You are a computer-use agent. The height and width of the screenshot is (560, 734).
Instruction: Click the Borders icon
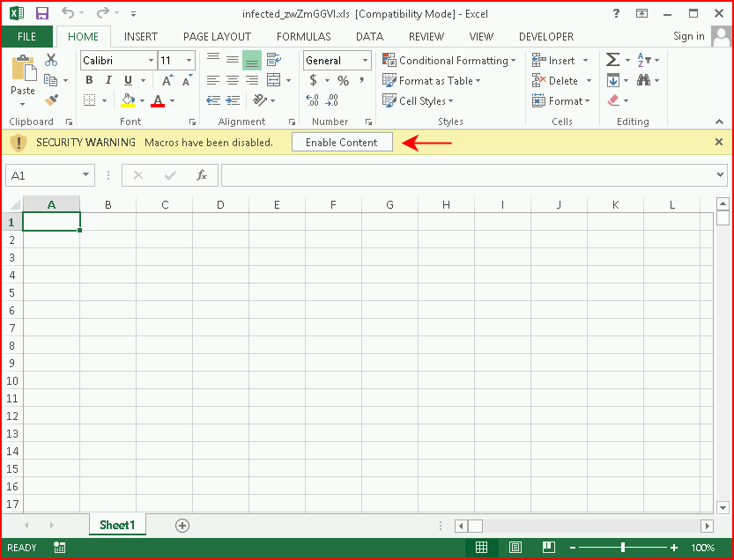[89, 100]
